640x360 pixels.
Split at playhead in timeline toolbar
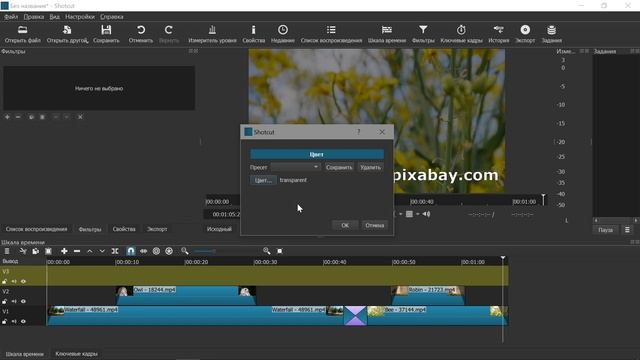[115, 251]
